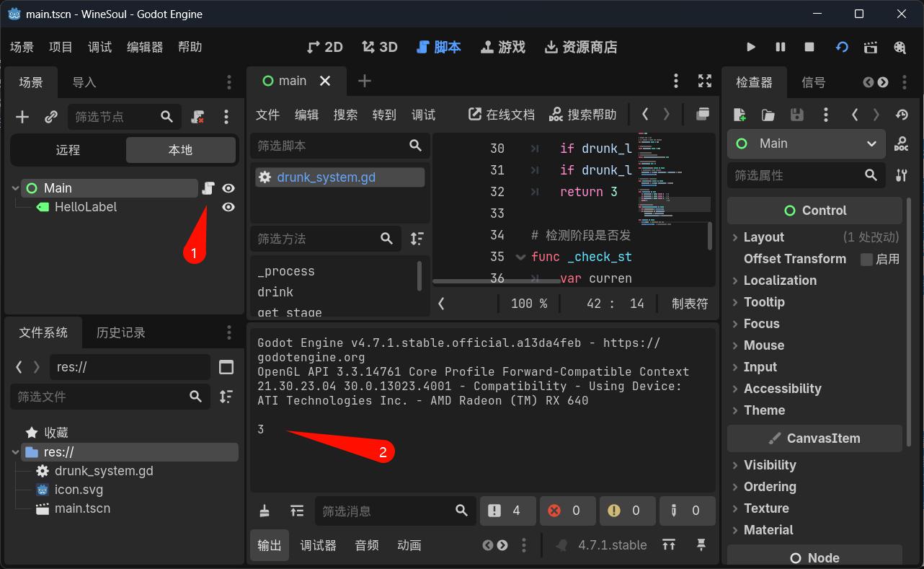Enable the Offset Transform 启用 checkbox
This screenshot has height=569, width=924.
(867, 259)
